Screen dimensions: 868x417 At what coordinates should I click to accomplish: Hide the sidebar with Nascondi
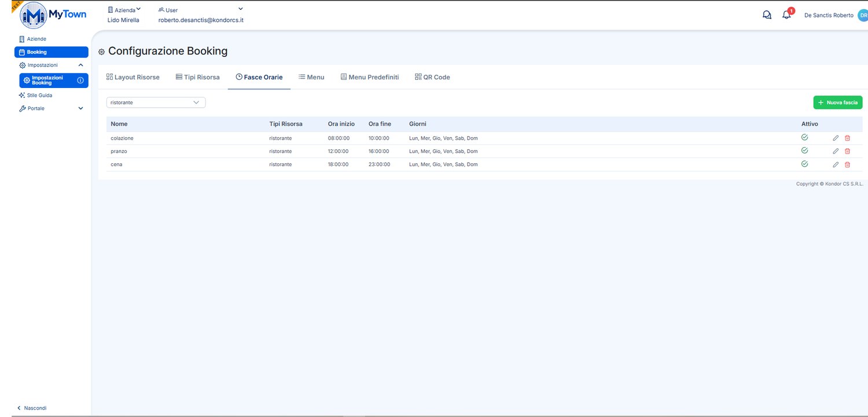tap(32, 408)
